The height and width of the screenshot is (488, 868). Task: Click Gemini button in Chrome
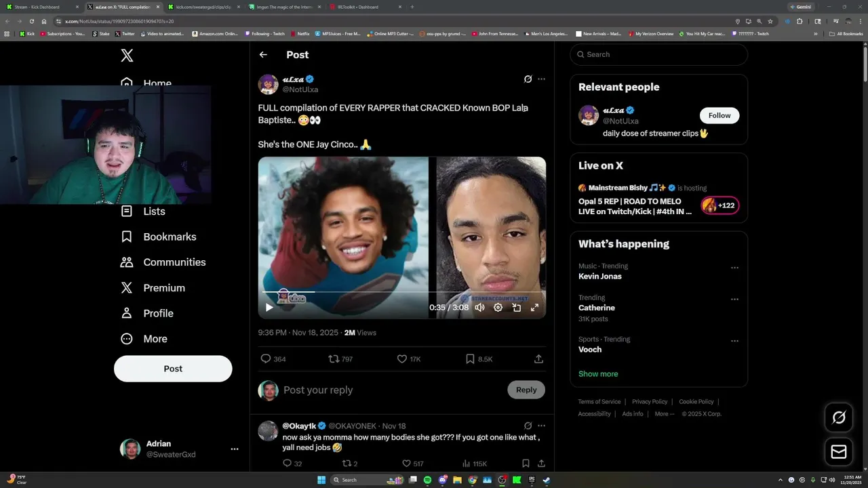click(800, 7)
